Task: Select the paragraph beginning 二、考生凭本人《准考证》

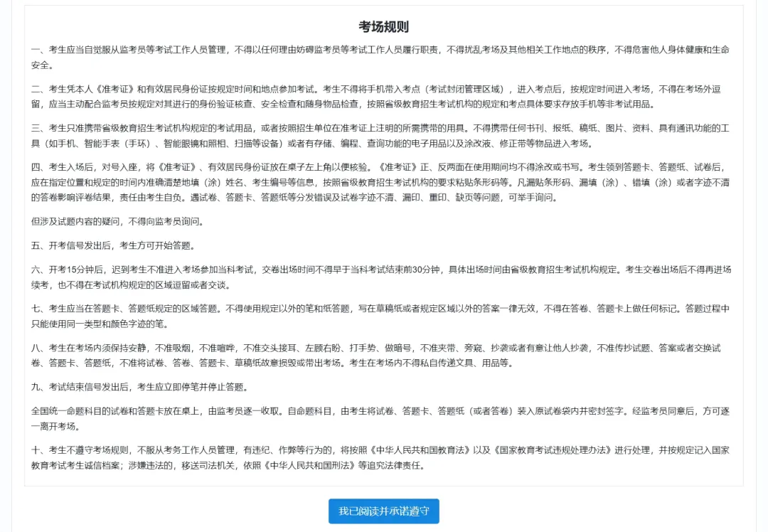Action: pos(376,97)
